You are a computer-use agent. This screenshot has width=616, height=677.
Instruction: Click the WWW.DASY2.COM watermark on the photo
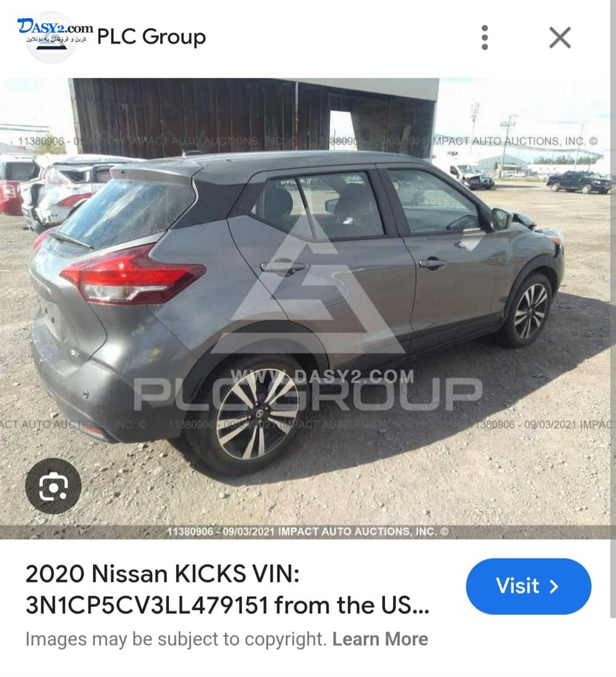click(x=322, y=376)
